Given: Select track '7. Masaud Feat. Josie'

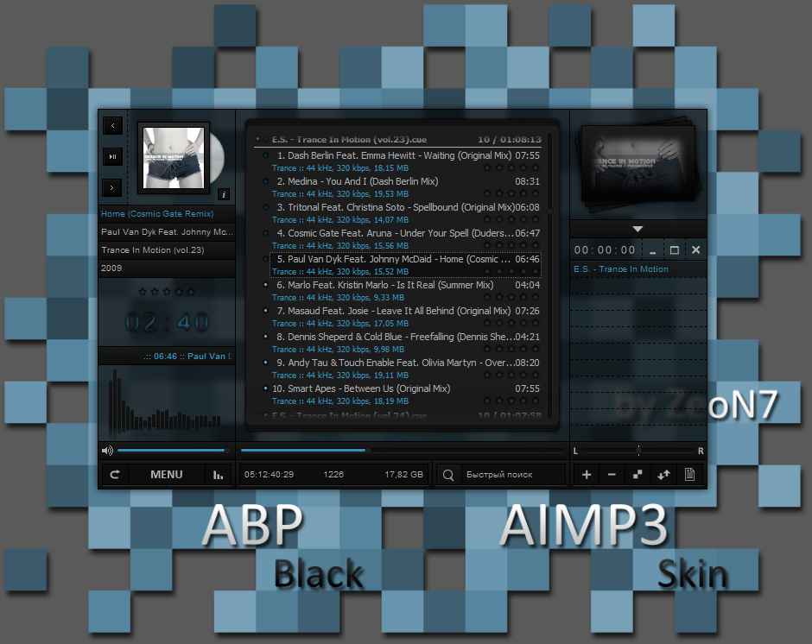Looking at the screenshot, I should 406,316.
